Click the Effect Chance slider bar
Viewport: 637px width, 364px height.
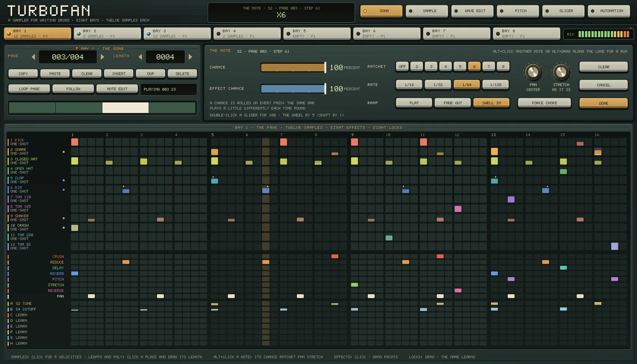[x=293, y=89]
